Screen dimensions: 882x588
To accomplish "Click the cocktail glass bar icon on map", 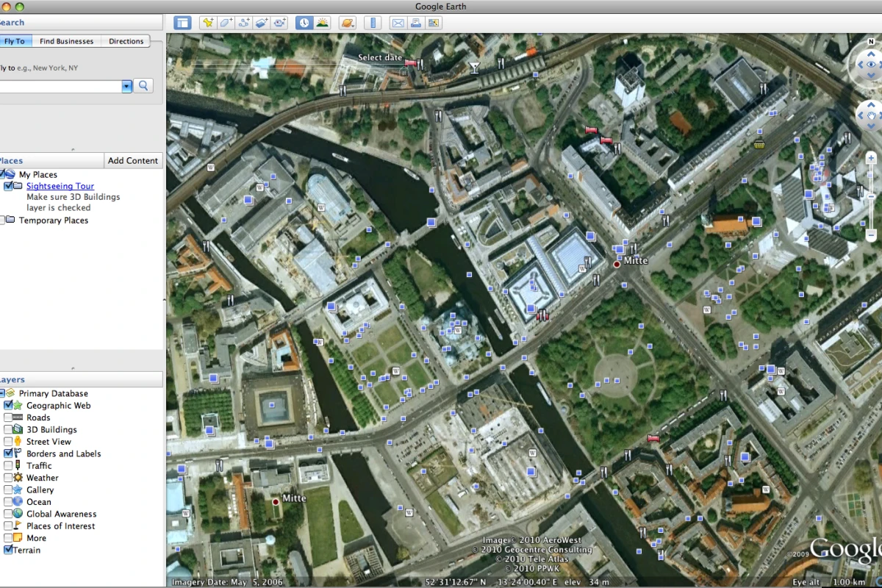I will (x=474, y=68).
